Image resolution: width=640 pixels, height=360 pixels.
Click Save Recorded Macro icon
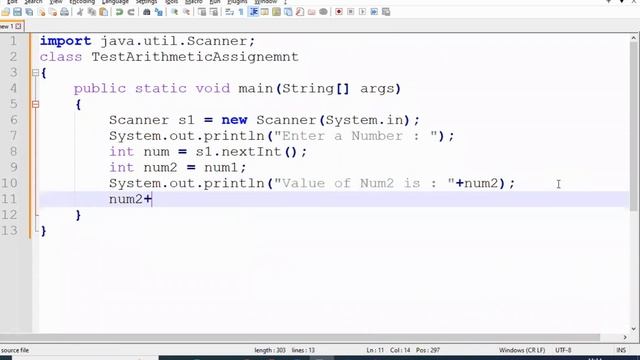click(386, 12)
